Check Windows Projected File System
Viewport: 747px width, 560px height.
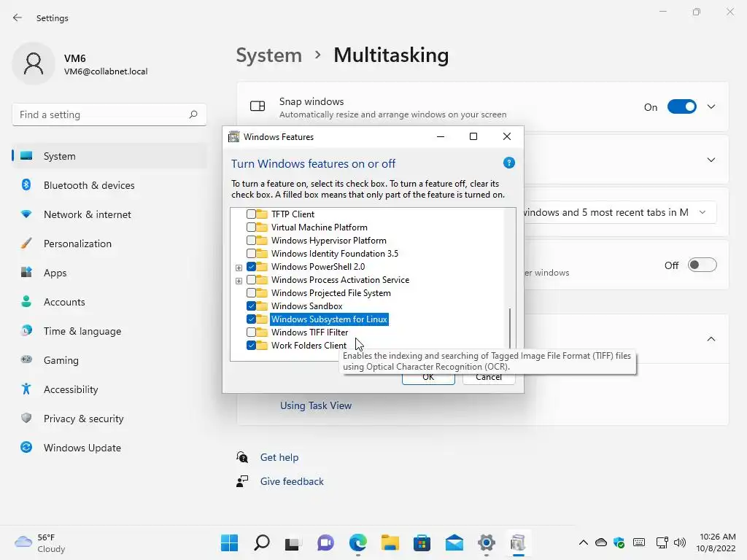pos(251,293)
